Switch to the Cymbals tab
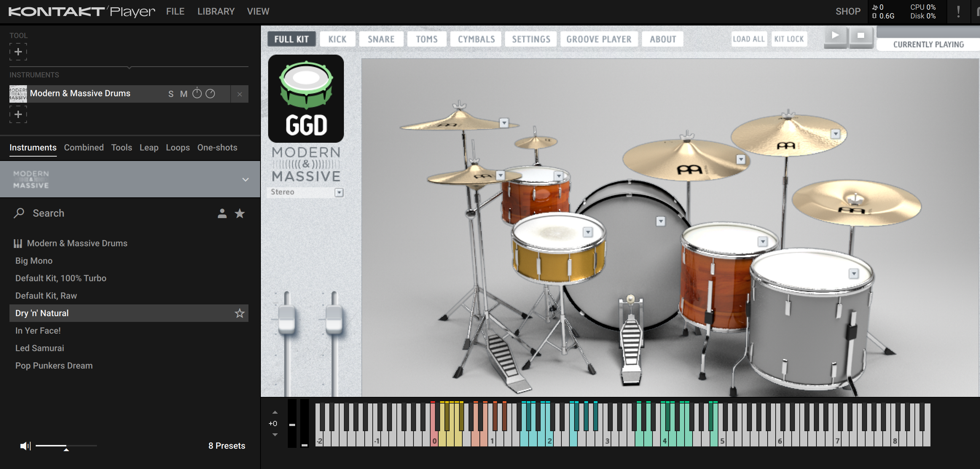Screen dimensions: 980x469 click(x=475, y=39)
